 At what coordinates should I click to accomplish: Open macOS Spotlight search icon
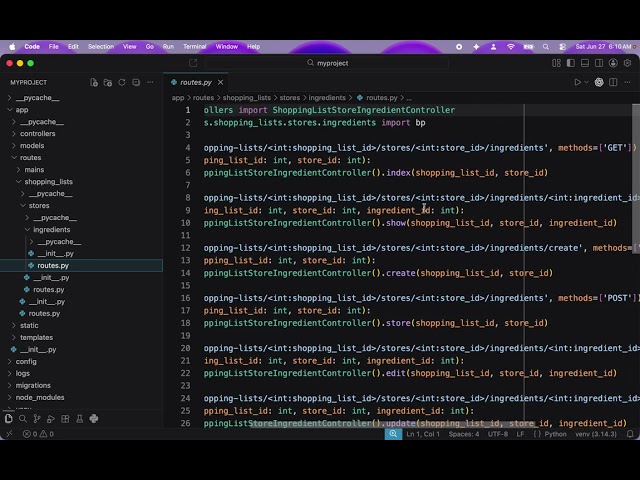[x=546, y=47]
